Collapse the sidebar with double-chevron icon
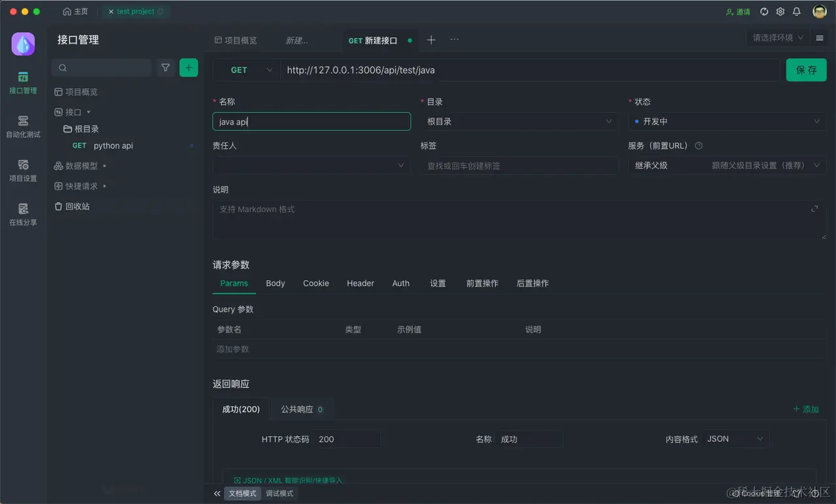Viewport: 836px width, 504px height. coord(217,494)
